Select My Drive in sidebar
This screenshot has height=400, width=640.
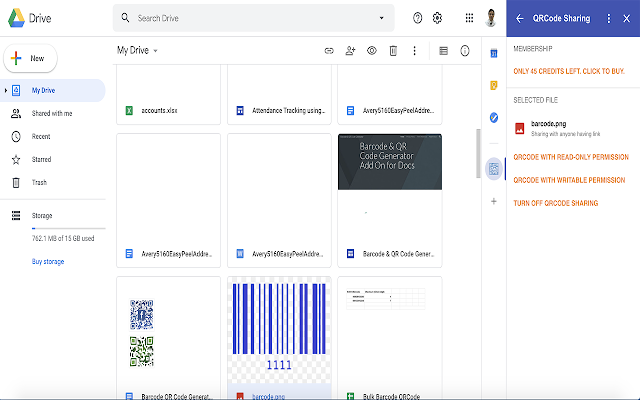pos(53,90)
